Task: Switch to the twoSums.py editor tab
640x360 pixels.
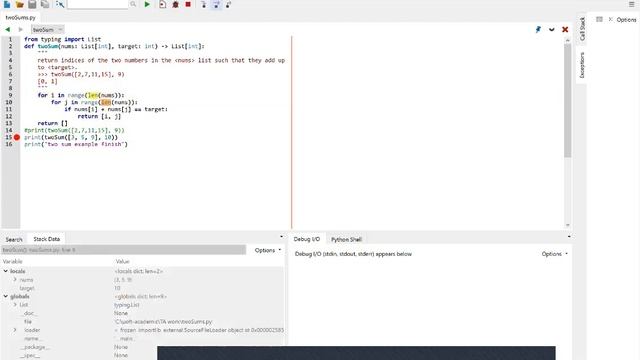Action: (20, 18)
